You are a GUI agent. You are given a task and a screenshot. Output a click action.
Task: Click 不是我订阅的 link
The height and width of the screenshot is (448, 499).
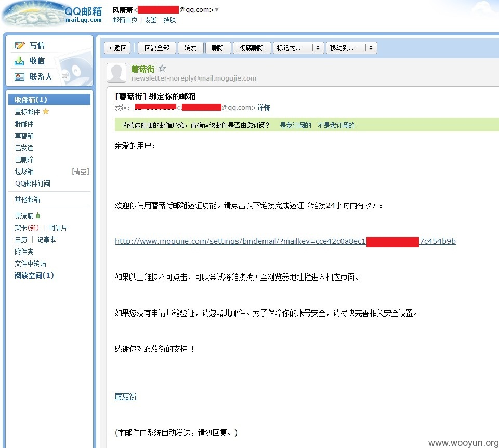point(336,125)
